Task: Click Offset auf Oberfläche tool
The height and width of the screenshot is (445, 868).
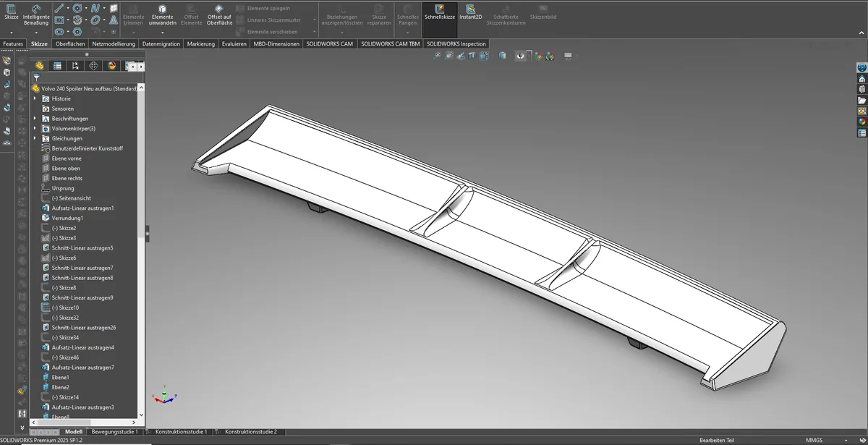Action: (x=219, y=14)
